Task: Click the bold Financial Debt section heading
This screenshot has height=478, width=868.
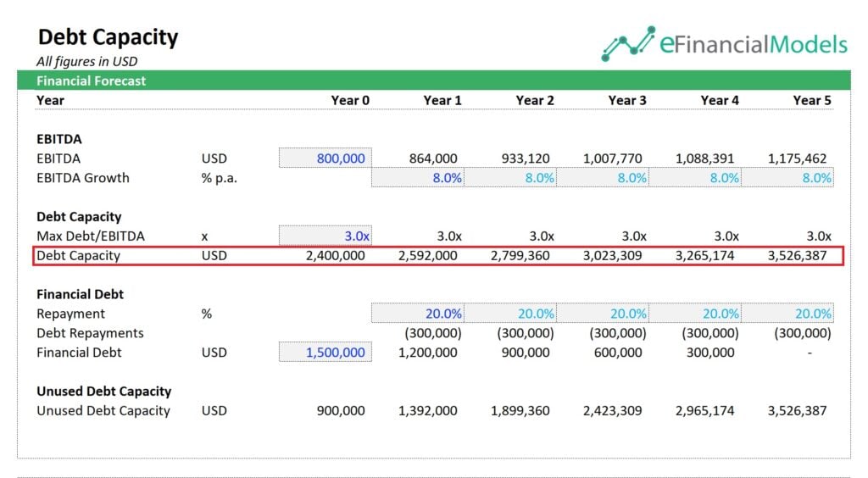Action: [x=80, y=294]
